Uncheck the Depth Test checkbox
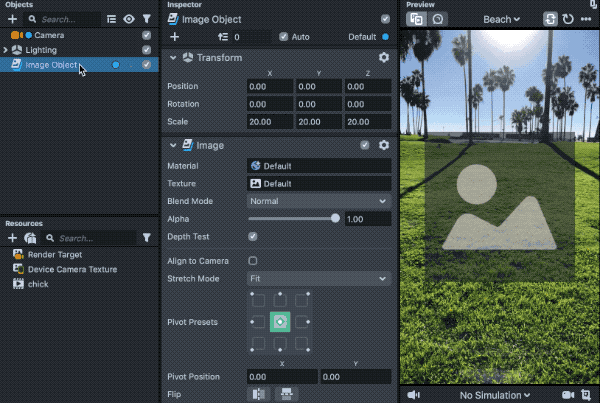 point(252,236)
